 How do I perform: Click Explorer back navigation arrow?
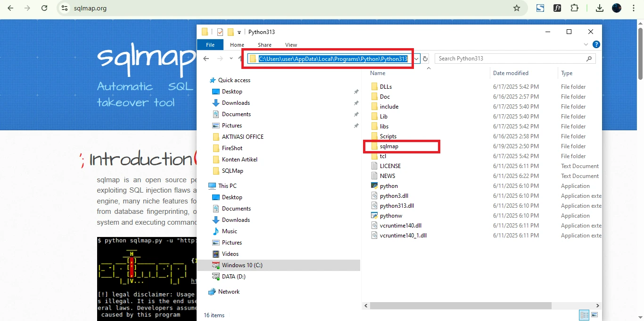click(x=206, y=59)
